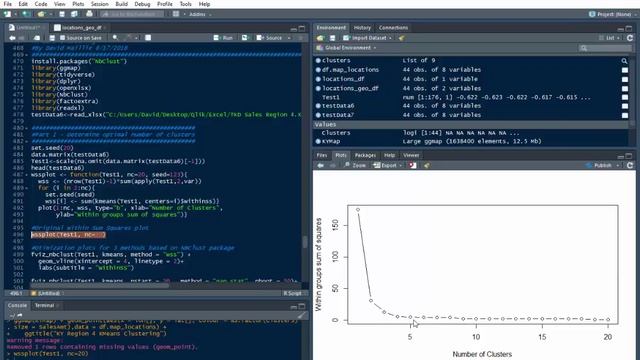640x360 pixels.
Task: Save current document in main toolbar
Action: coord(62,14)
